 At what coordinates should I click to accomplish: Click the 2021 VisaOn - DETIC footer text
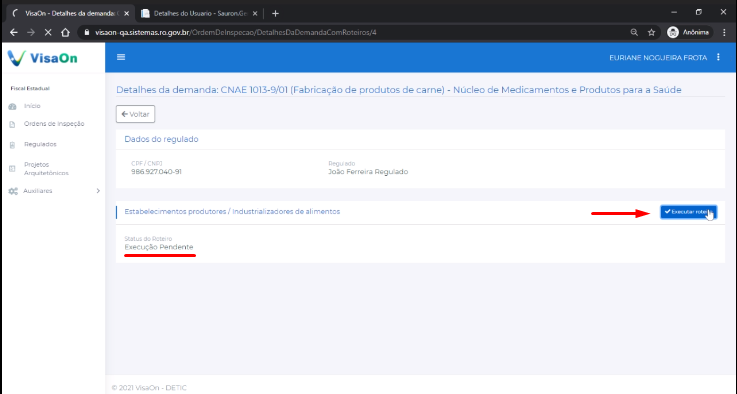click(149, 388)
